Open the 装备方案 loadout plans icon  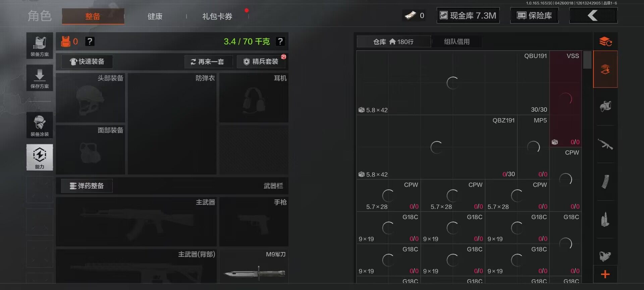tap(40, 46)
